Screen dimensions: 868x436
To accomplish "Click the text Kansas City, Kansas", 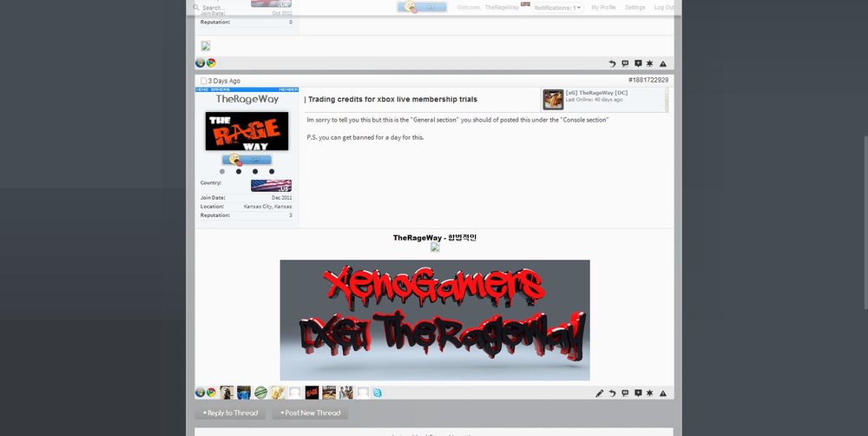I will point(267,207).
